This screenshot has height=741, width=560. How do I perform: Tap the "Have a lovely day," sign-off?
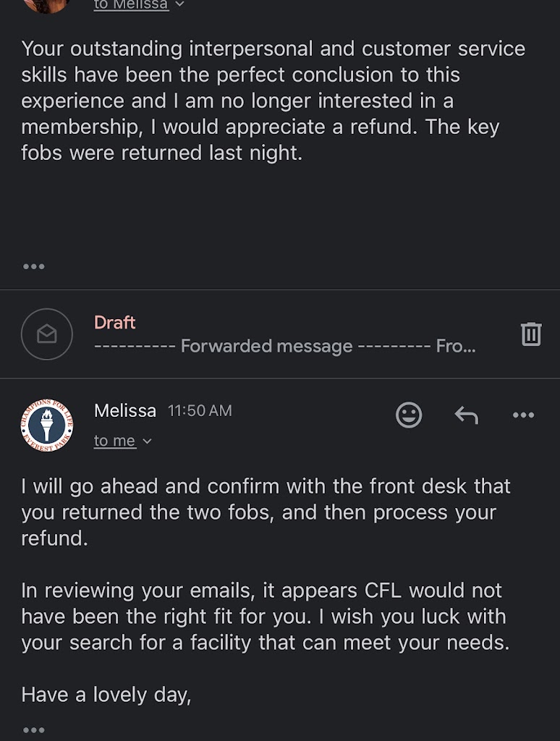(106, 695)
